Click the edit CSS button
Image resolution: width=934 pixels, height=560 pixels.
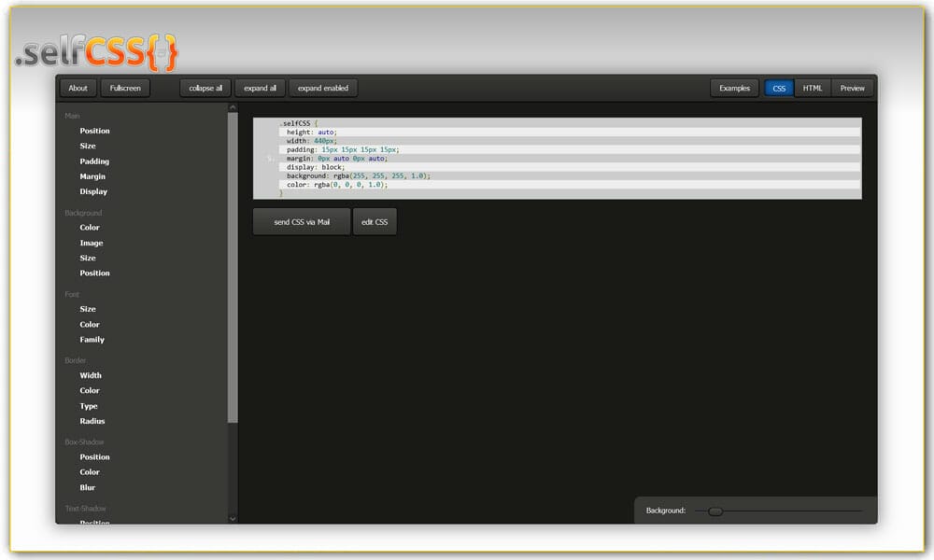[x=375, y=222]
